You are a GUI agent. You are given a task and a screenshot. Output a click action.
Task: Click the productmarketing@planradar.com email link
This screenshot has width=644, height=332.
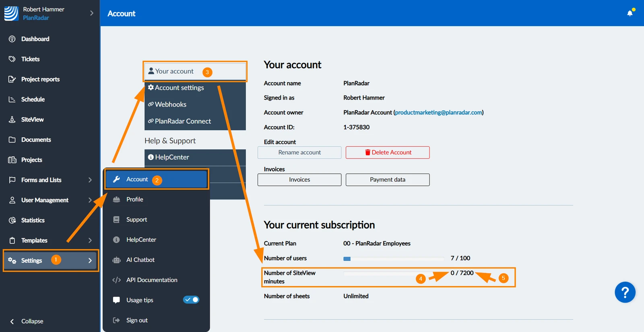coord(438,112)
